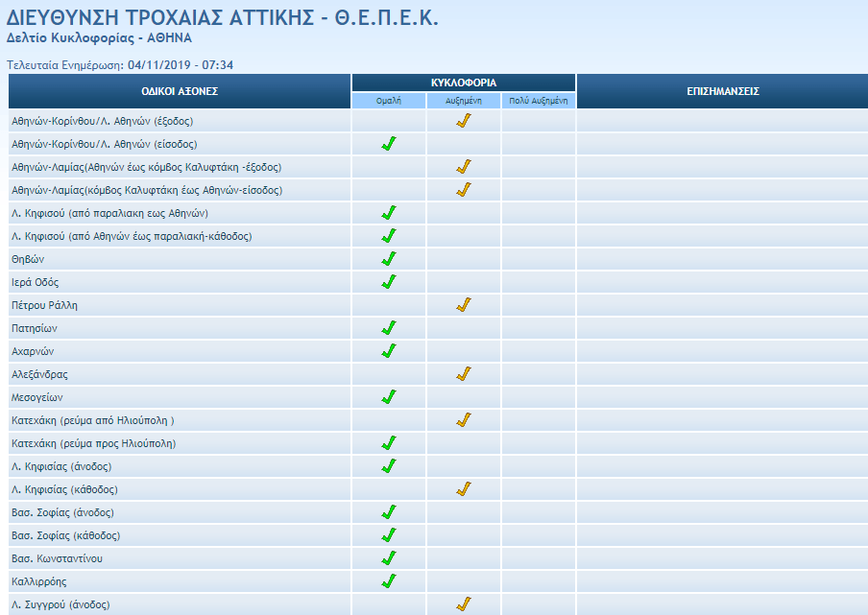Click the green checkmark for Βασ. Κωνσταντίνου
Image resolution: width=868 pixels, height=615 pixels.
point(389,558)
